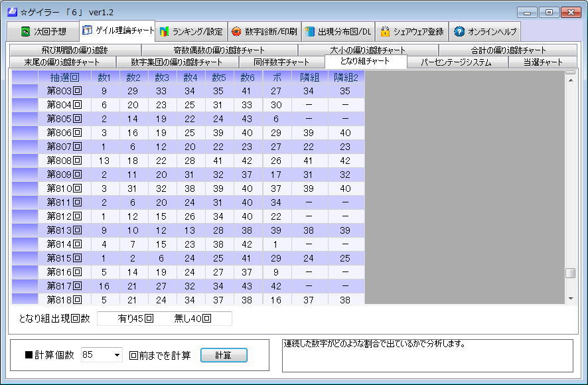Select the 第810回 row in the table
This screenshot has width=588, height=385.
[64, 188]
